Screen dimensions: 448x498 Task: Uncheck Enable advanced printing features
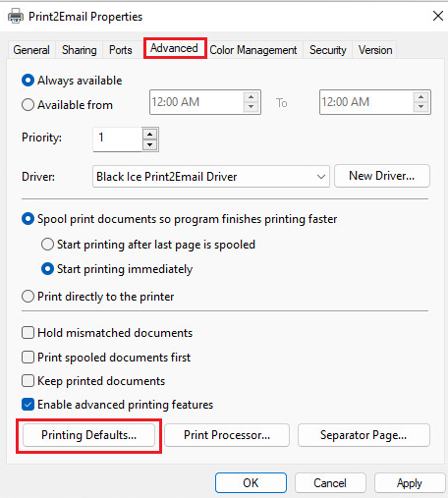coord(28,405)
